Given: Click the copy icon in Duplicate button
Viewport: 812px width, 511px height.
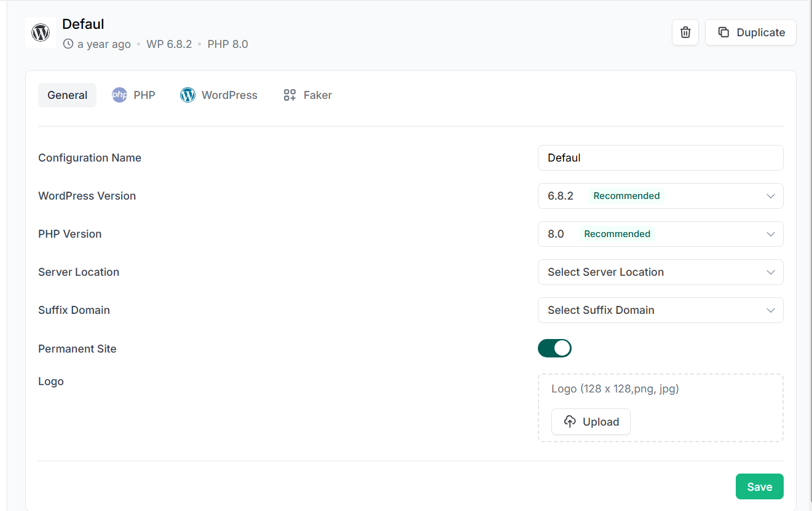Looking at the screenshot, I should click(x=723, y=33).
